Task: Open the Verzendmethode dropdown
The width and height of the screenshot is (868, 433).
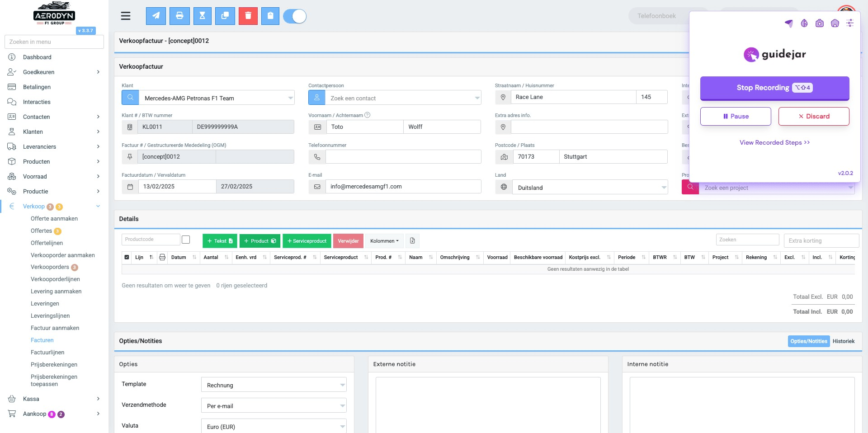Action: click(274, 405)
